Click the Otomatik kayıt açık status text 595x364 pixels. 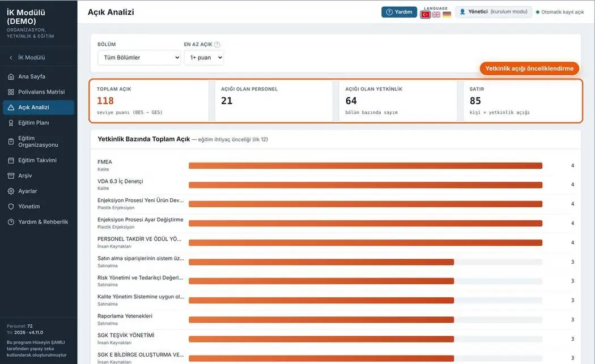click(x=562, y=12)
